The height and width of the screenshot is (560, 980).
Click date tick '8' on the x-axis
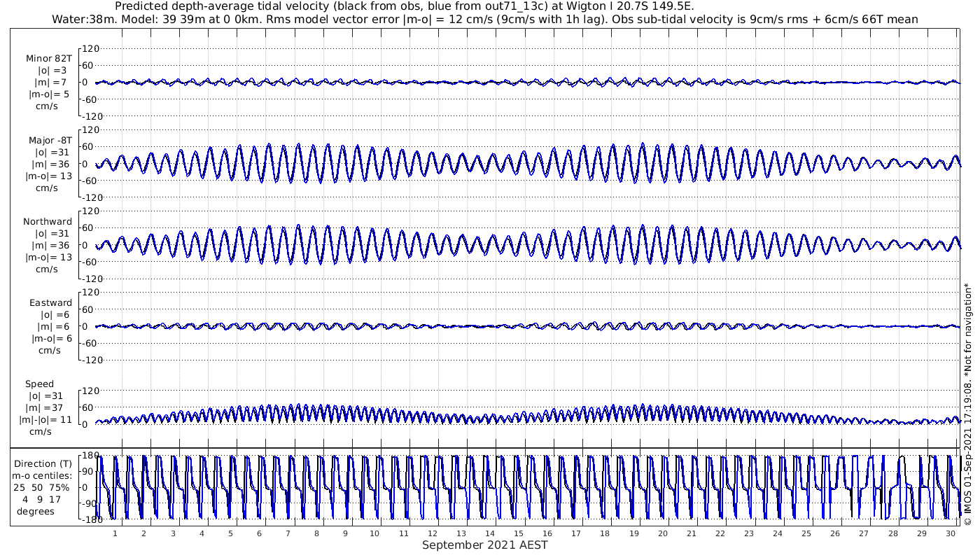pyautogui.click(x=317, y=533)
